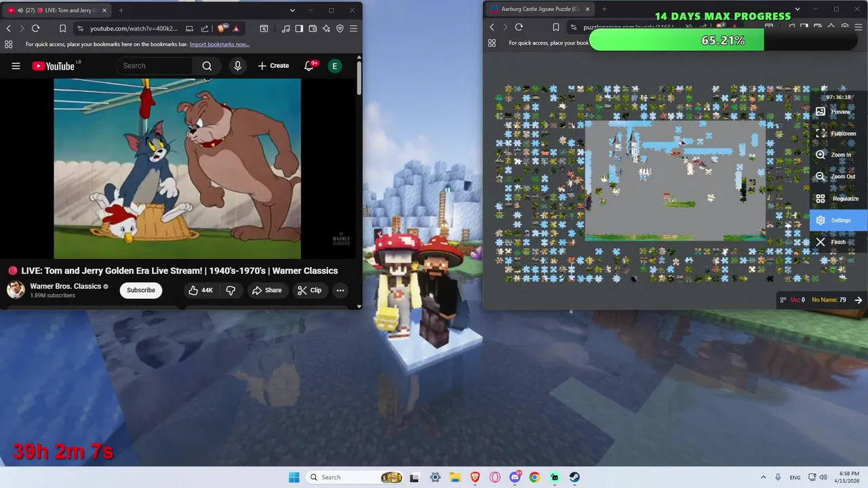Close the Aarburg Castle Jigsaw Puzzle tab
Viewport: 868px width, 488px height.
pos(587,9)
